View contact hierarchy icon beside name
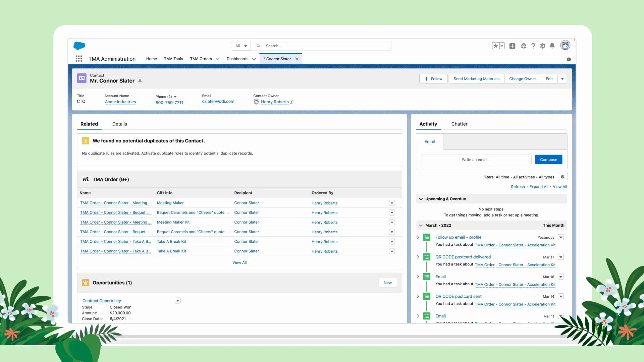644x362 pixels. 140,80
